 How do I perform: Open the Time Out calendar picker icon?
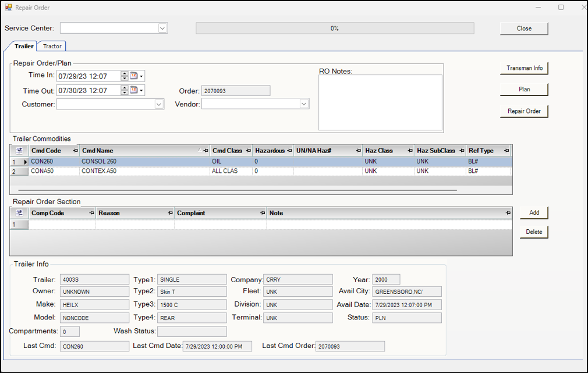(x=134, y=90)
